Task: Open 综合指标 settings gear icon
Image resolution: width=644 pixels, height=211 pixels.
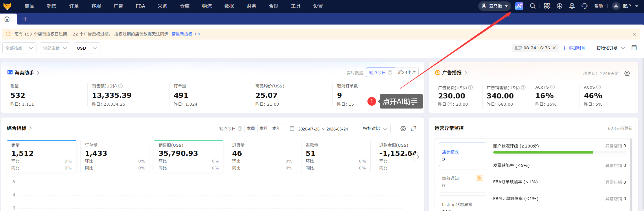Action: [x=403, y=129]
